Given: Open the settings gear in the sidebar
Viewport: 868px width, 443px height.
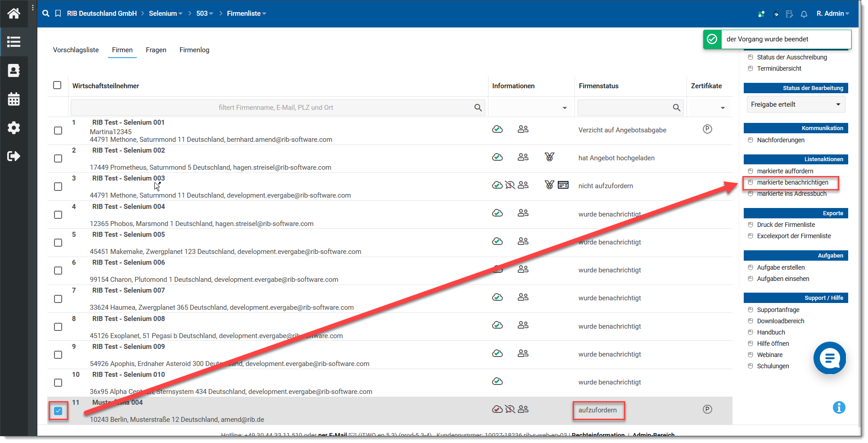Looking at the screenshot, I should tap(14, 128).
